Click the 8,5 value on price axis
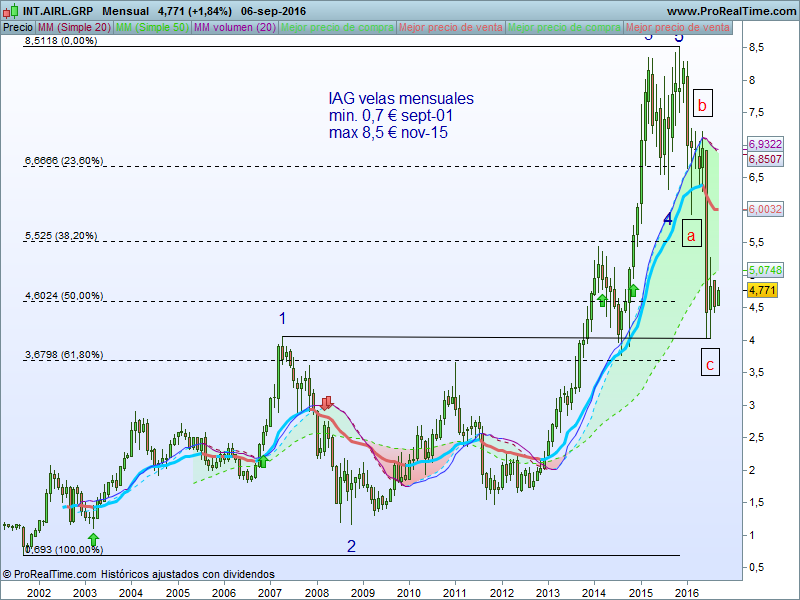This screenshot has height=600, width=800. pyautogui.click(x=756, y=47)
